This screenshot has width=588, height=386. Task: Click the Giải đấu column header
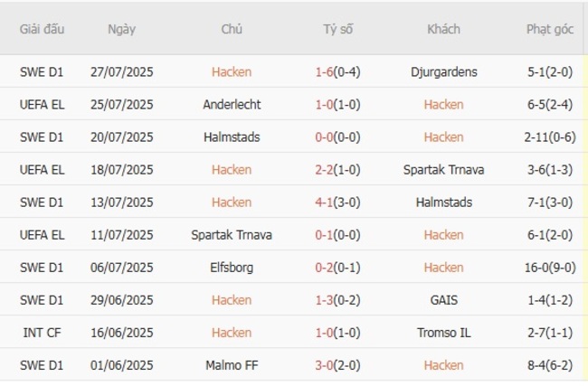coord(43,29)
